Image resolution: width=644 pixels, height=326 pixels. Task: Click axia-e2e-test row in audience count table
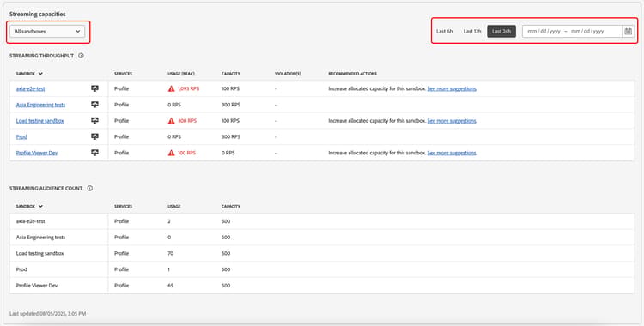click(322, 221)
